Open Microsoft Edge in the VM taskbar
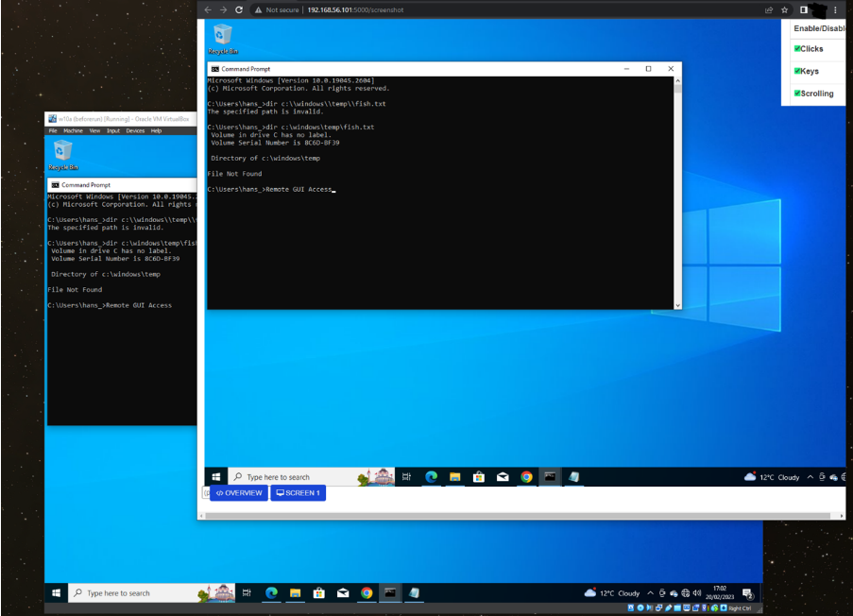The image size is (853, 616). (x=271, y=593)
